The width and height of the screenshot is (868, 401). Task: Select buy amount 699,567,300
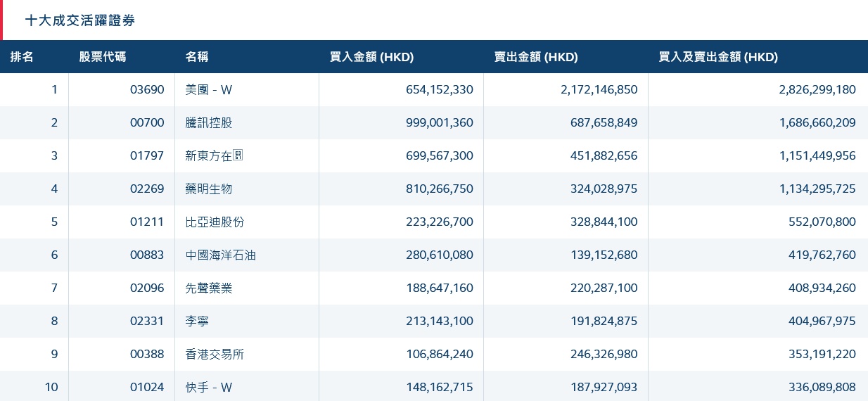[x=440, y=155]
